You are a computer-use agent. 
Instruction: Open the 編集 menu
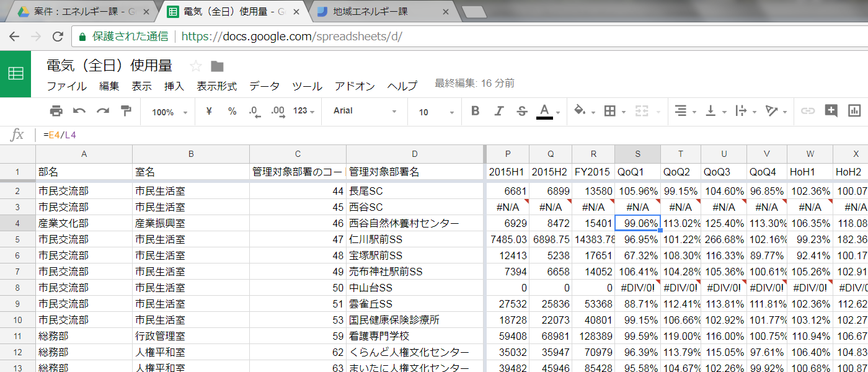tap(109, 86)
